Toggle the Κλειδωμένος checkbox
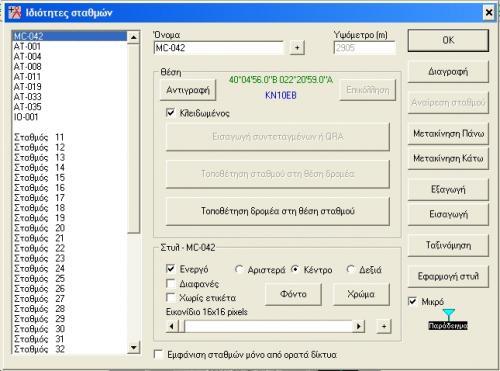500x371 pixels. [x=170, y=113]
